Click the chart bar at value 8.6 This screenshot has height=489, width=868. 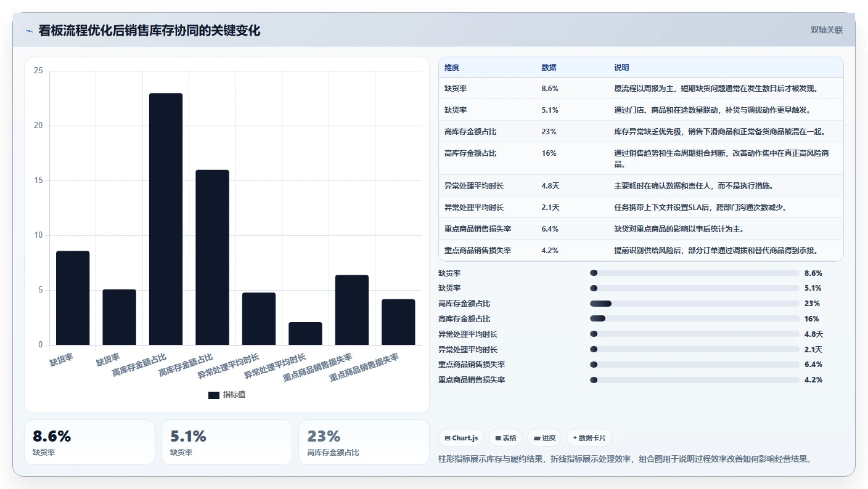pyautogui.click(x=73, y=297)
